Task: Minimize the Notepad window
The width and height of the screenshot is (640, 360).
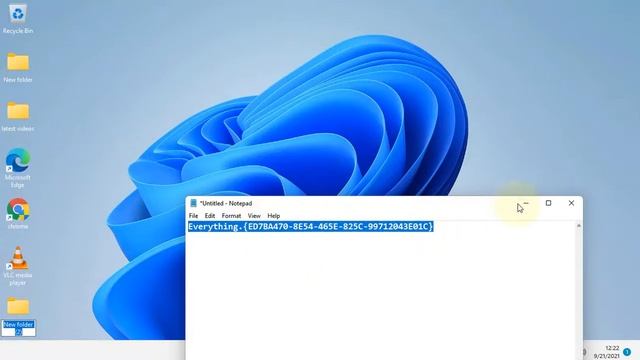Action: [526, 203]
